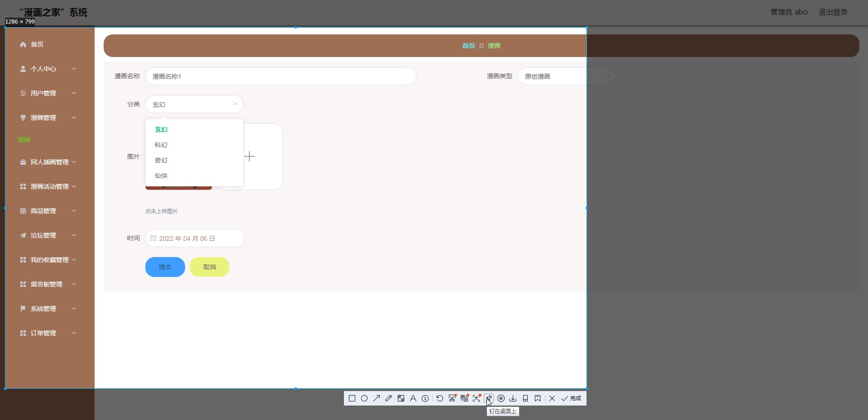The image size is (868, 420).
Task: Choose 科幻 from the category list
Action: 194,145
